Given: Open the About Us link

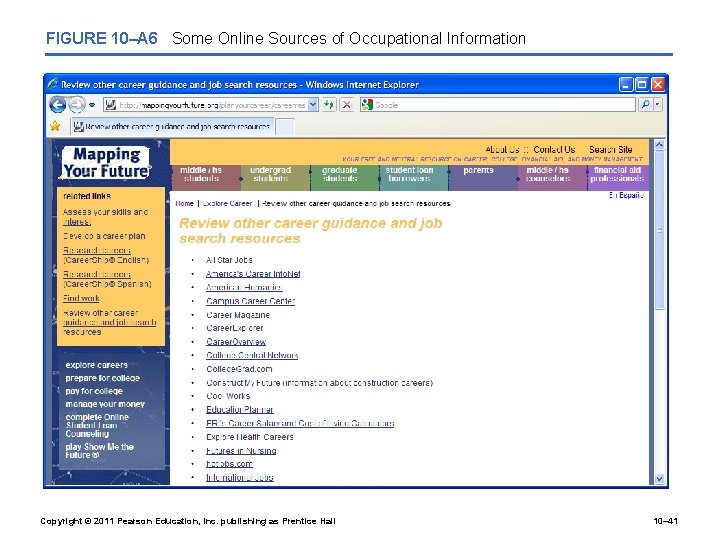Looking at the screenshot, I should pyautogui.click(x=502, y=150).
